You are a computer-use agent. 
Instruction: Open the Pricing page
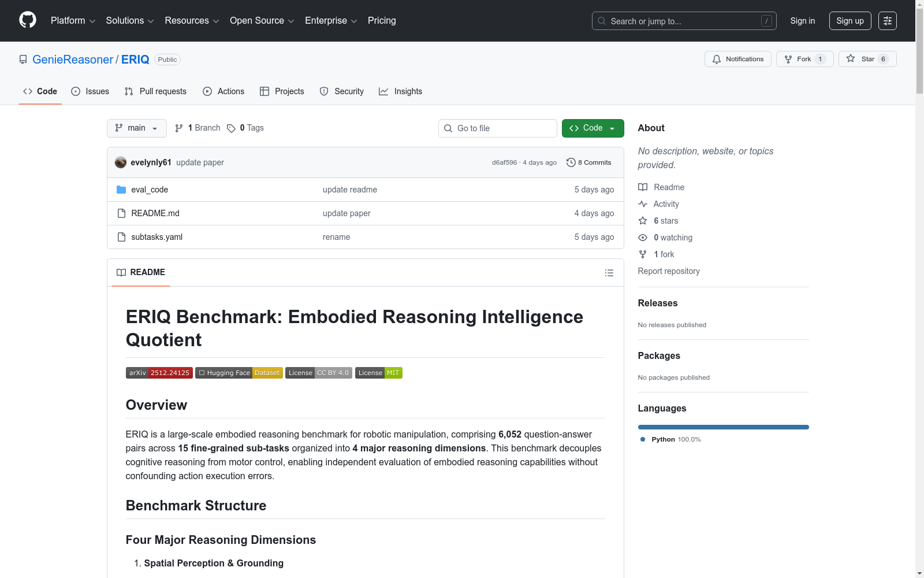[382, 21]
